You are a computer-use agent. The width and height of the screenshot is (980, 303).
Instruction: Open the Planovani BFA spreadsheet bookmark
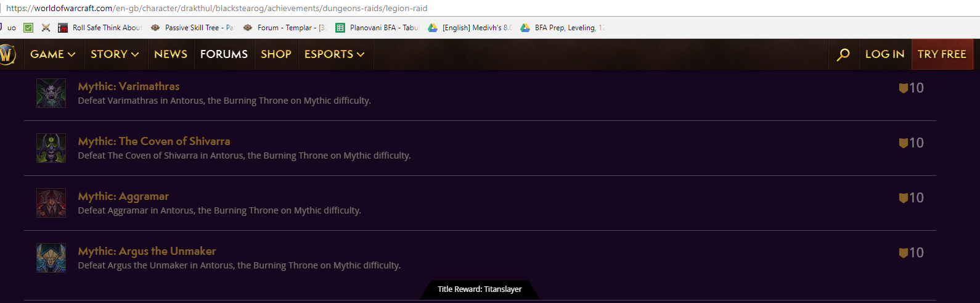click(377, 28)
